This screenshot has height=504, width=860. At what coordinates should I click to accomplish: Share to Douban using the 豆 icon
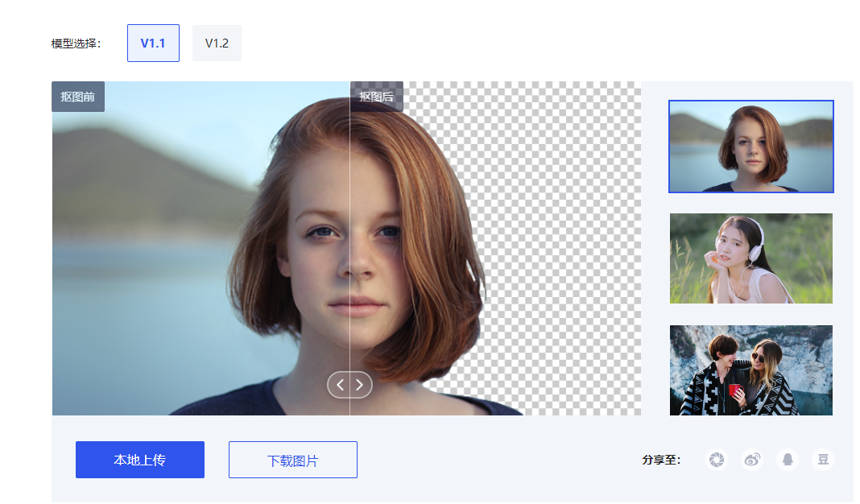823,460
